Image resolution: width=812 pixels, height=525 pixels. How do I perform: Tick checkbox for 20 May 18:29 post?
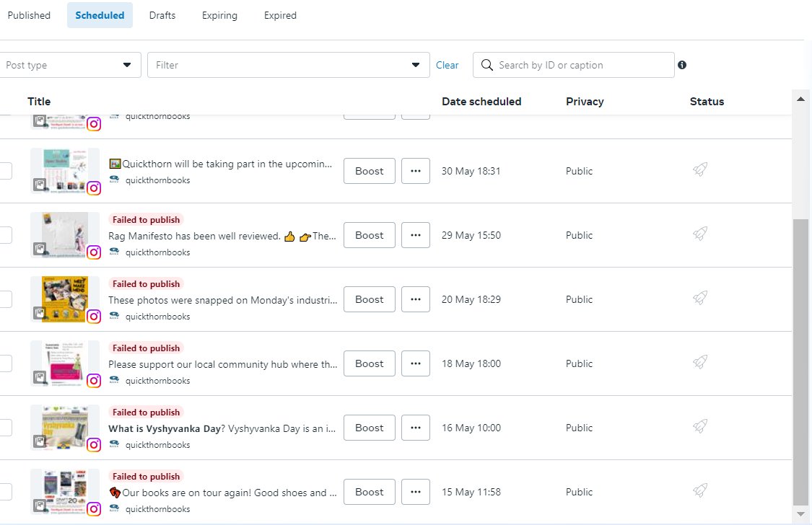pyautogui.click(x=5, y=299)
